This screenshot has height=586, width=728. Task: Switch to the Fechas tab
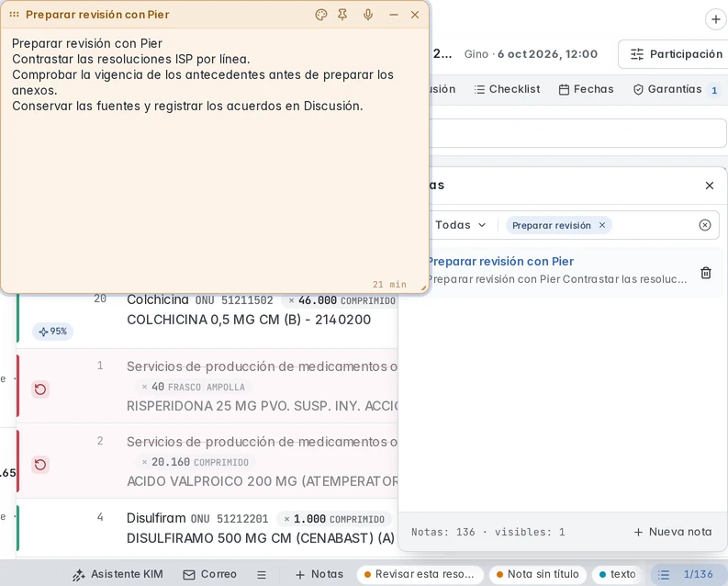[x=586, y=89]
